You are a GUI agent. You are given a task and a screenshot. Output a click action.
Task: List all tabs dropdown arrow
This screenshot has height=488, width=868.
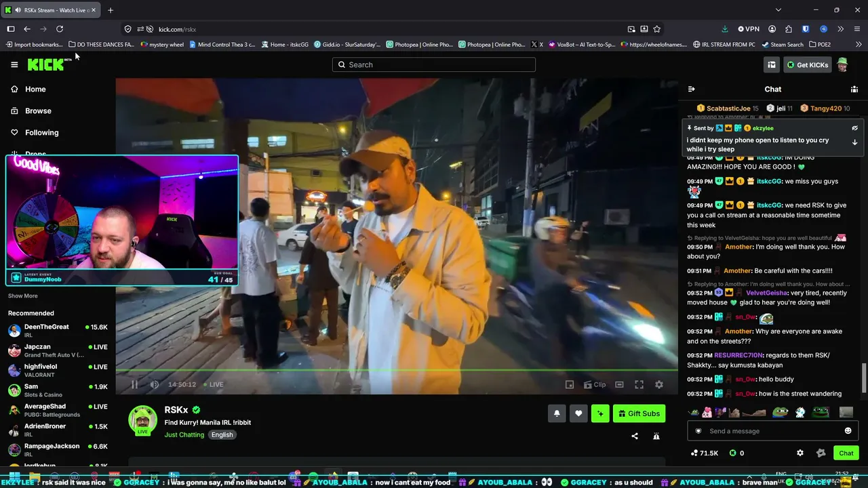(x=778, y=10)
